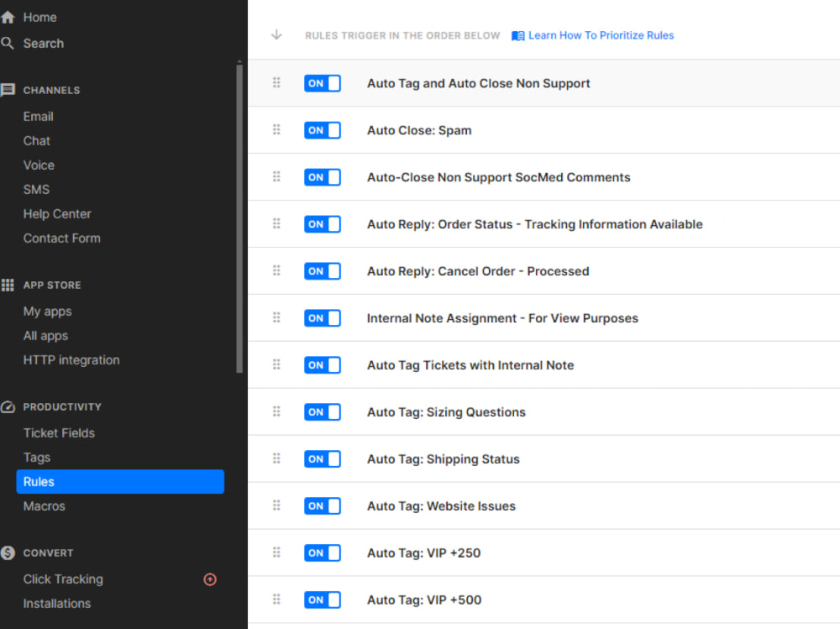840x629 pixels.
Task: Disable Internal Note Assignment rule toggle
Action: [323, 317]
